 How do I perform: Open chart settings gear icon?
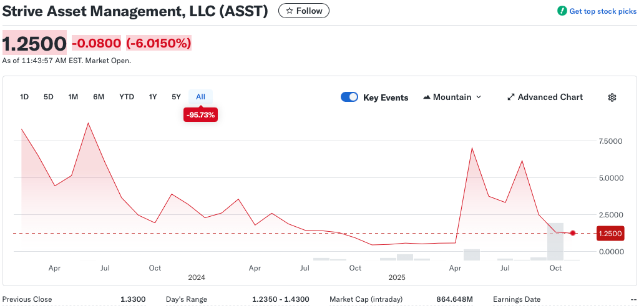612,97
